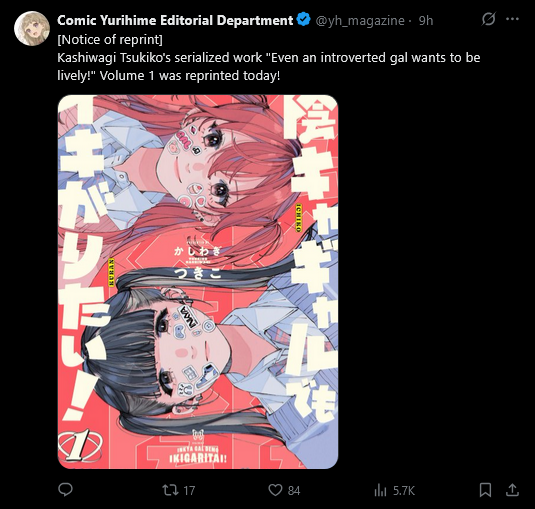The image size is (535, 509).
Task: Open the three-dot more options menu
Action: [512, 19]
